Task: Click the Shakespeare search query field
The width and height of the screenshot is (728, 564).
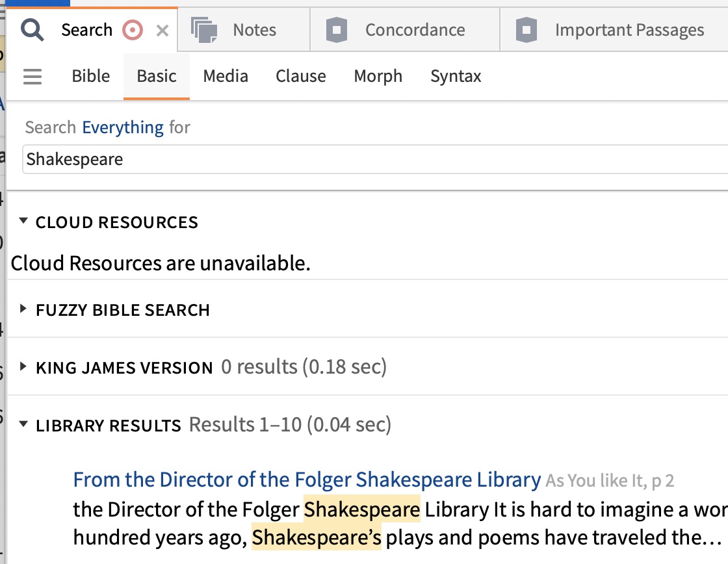Action: (375, 159)
